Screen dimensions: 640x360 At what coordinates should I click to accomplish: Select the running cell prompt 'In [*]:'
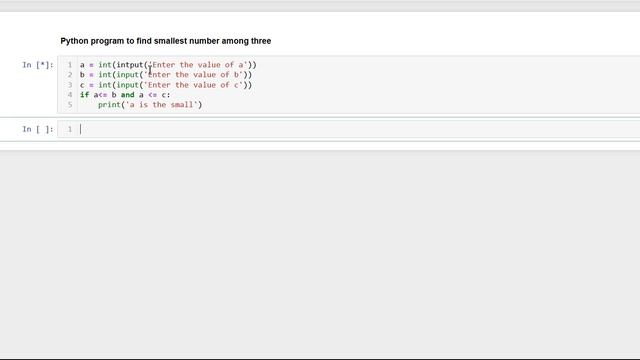(38, 65)
